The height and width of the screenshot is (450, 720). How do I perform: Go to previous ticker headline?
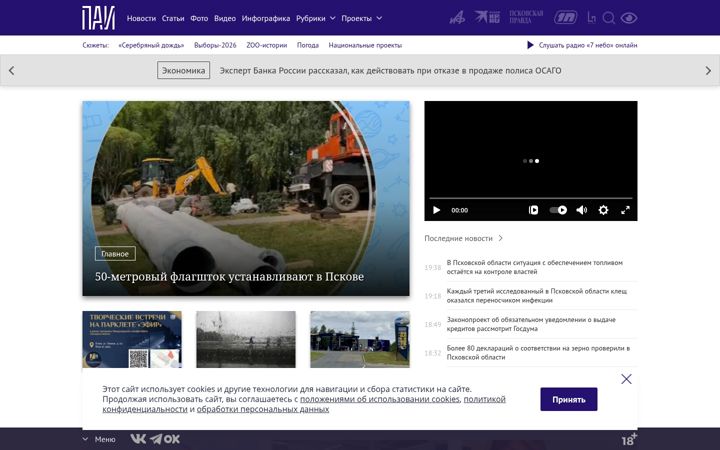click(x=11, y=71)
